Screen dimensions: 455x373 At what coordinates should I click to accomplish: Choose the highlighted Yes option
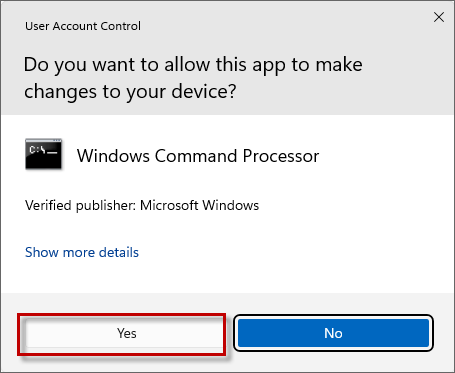pyautogui.click(x=124, y=333)
